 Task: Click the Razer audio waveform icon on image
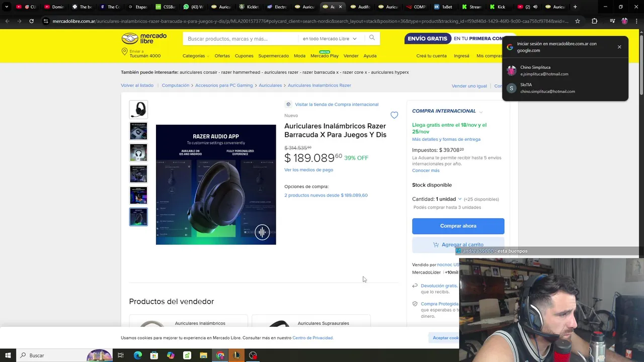coord(262,232)
